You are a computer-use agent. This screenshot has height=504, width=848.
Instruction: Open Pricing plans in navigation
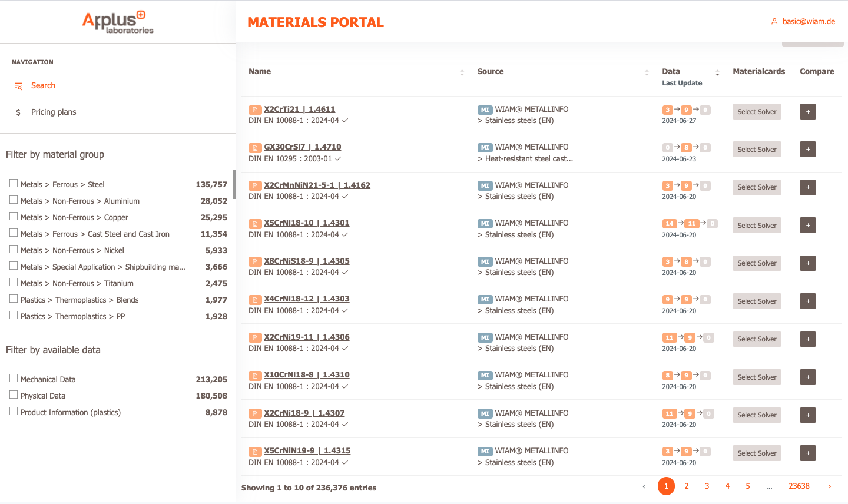pos(53,112)
